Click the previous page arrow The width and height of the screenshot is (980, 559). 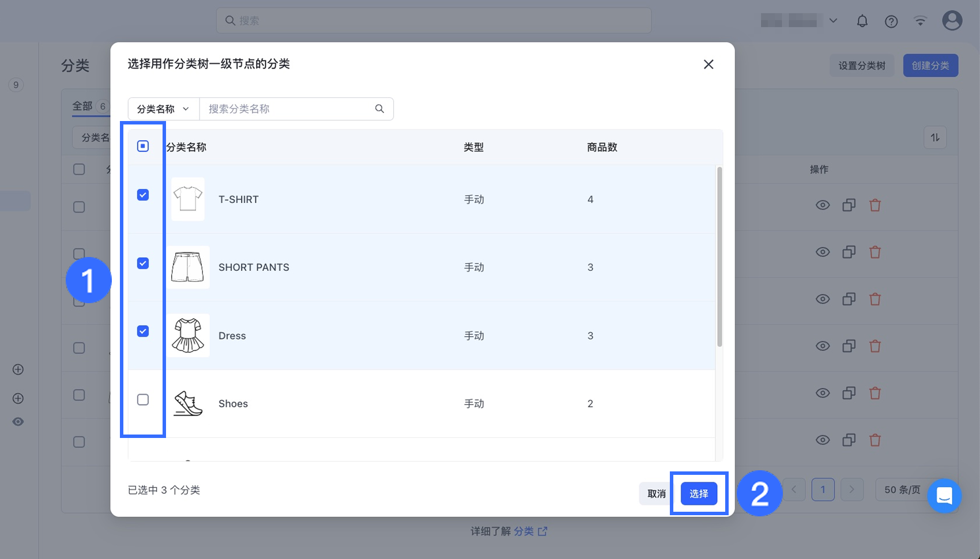[x=794, y=490]
